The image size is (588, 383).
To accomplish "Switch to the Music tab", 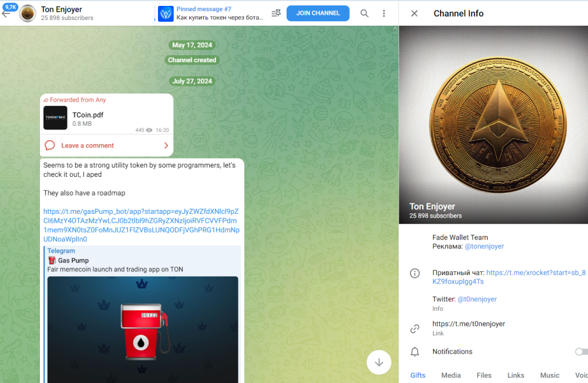I will pyautogui.click(x=549, y=375).
